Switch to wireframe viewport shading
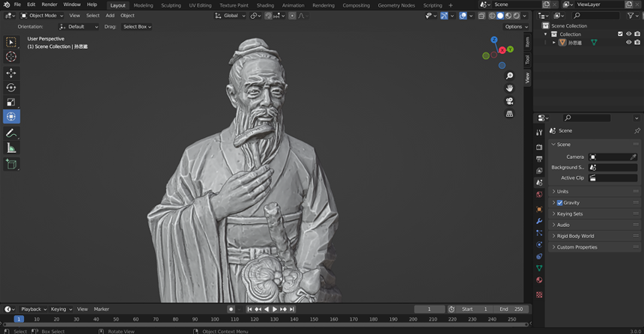The image size is (644, 334). (x=492, y=16)
